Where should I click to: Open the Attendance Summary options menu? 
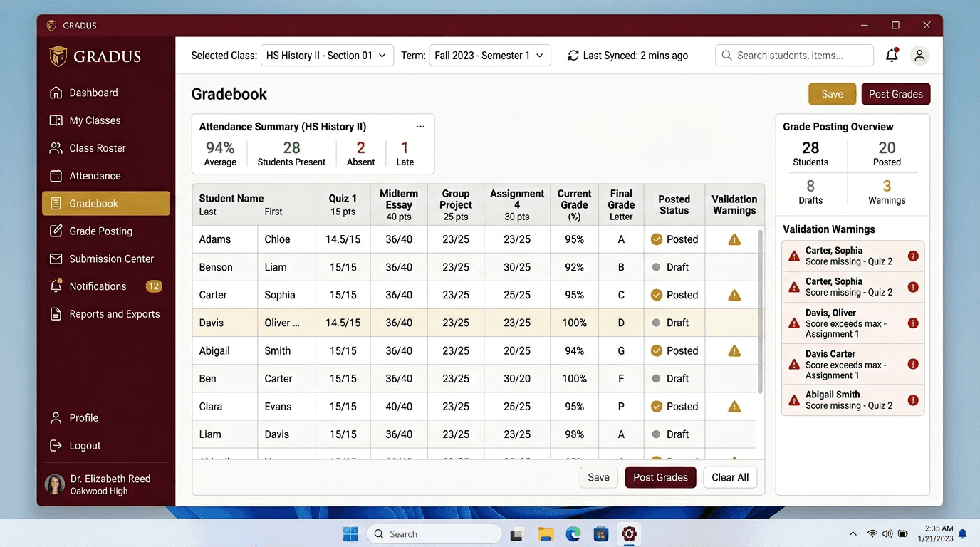[x=420, y=126]
